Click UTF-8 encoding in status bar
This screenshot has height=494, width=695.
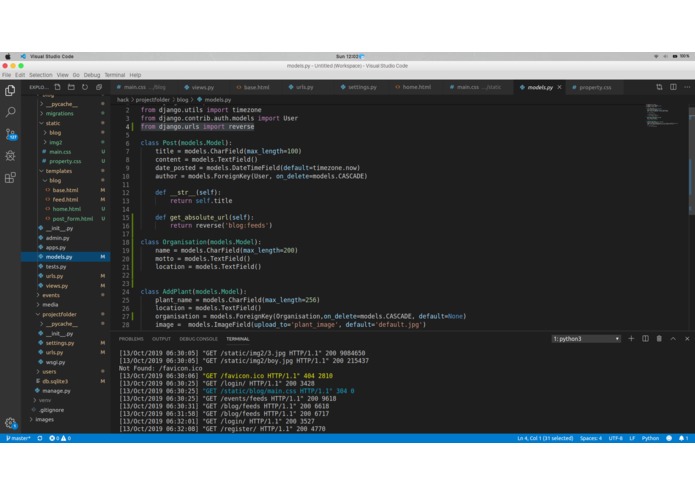pyautogui.click(x=615, y=438)
